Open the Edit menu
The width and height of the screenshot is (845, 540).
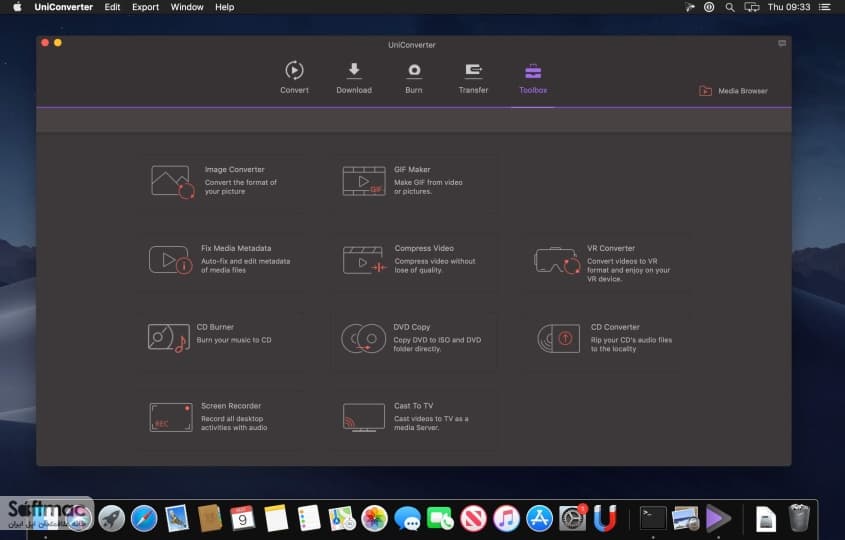tap(112, 7)
